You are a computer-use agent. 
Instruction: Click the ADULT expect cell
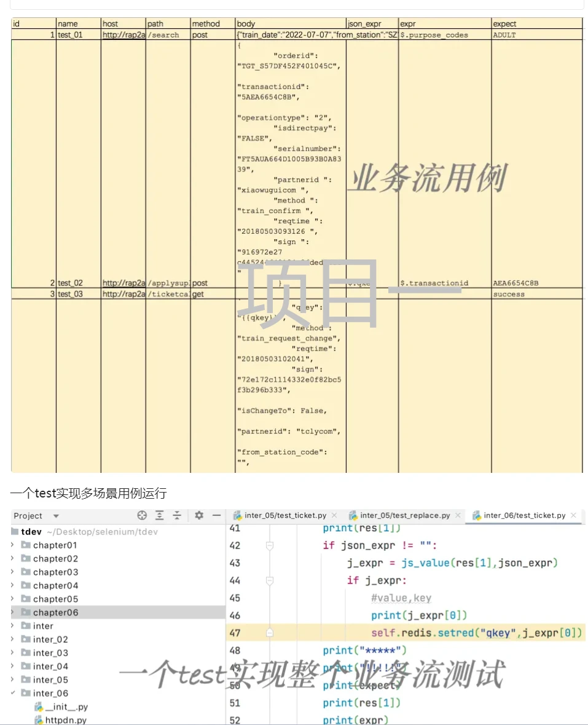point(537,34)
